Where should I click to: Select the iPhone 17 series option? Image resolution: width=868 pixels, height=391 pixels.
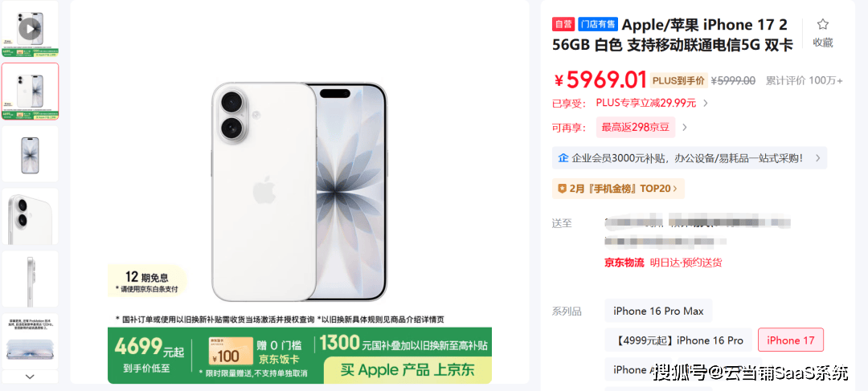(791, 340)
